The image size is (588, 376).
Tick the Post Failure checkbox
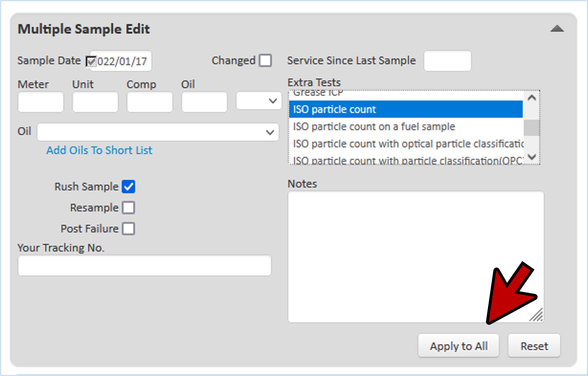click(x=128, y=229)
